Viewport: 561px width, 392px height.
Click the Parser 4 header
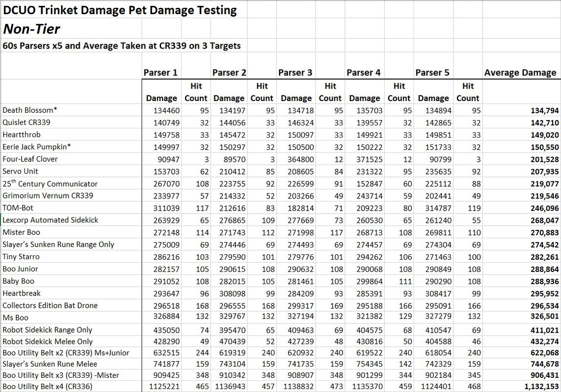(364, 73)
